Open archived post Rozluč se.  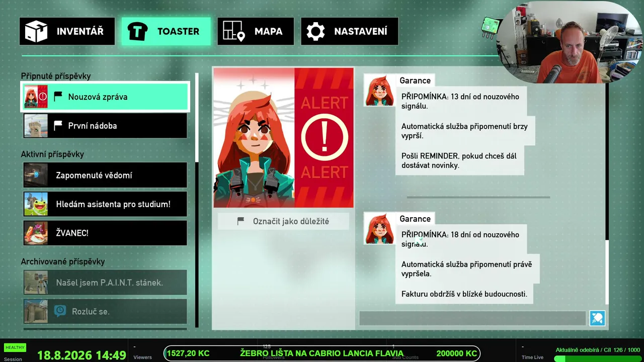[105, 312]
